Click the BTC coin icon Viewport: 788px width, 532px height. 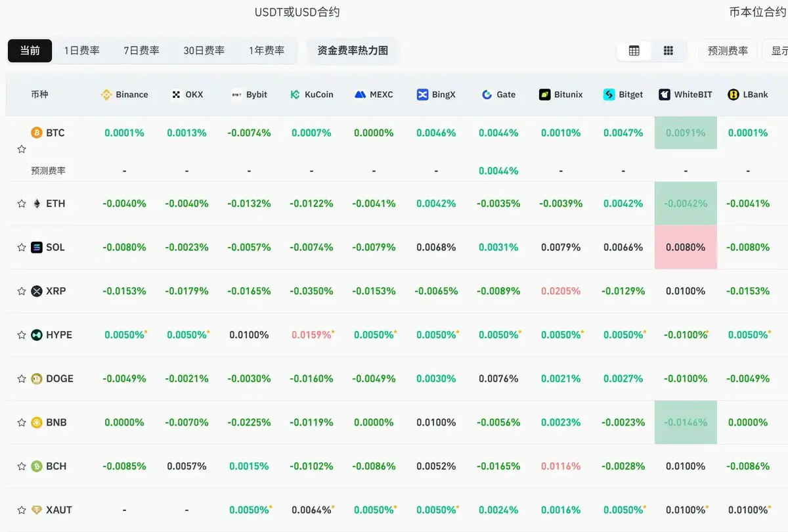(37, 133)
